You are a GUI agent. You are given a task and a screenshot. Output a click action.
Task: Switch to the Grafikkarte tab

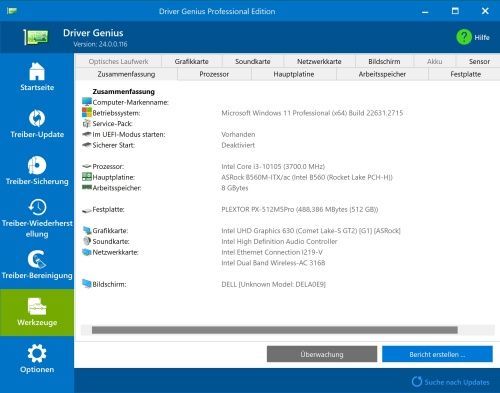(x=191, y=61)
